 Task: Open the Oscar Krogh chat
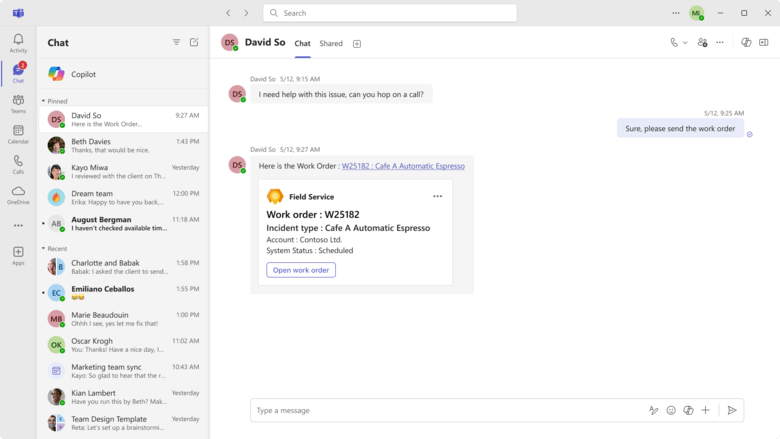(x=123, y=345)
